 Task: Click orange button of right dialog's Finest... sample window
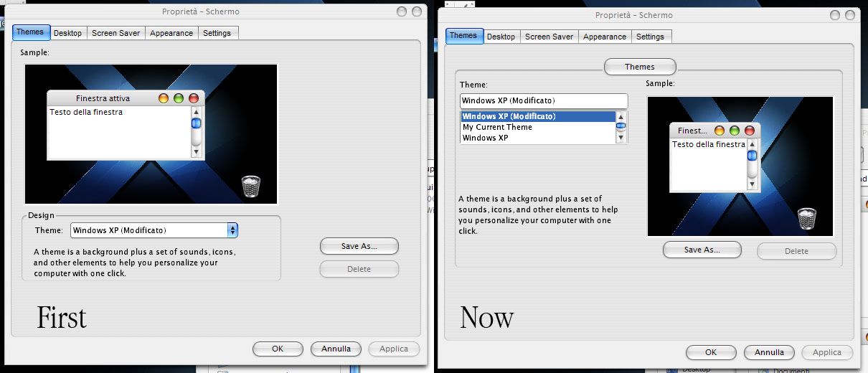(x=720, y=131)
